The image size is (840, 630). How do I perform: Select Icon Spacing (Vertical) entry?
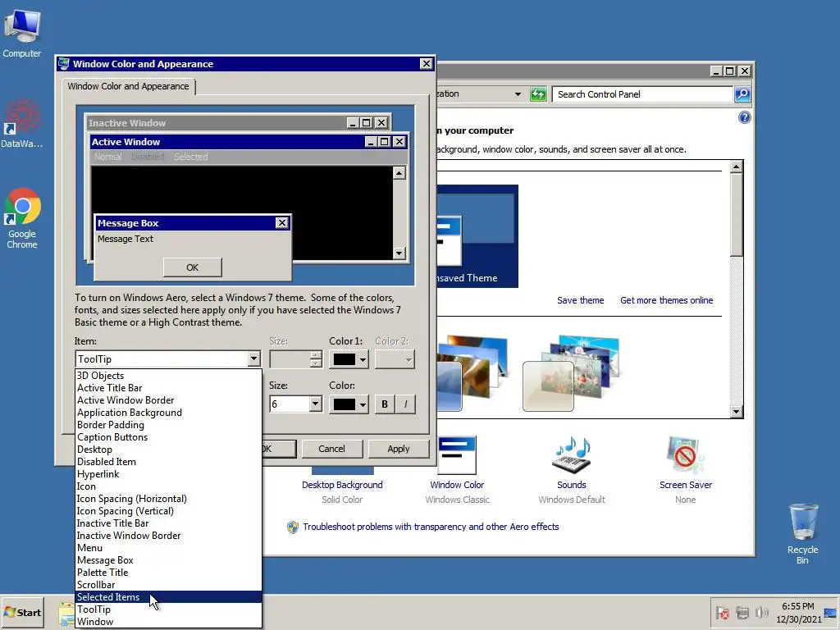(168, 511)
